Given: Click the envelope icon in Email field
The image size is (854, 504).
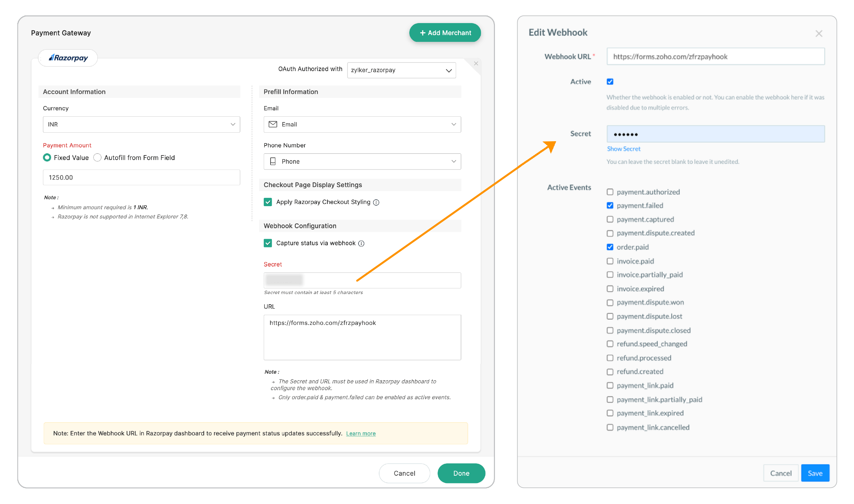Looking at the screenshot, I should (x=273, y=124).
